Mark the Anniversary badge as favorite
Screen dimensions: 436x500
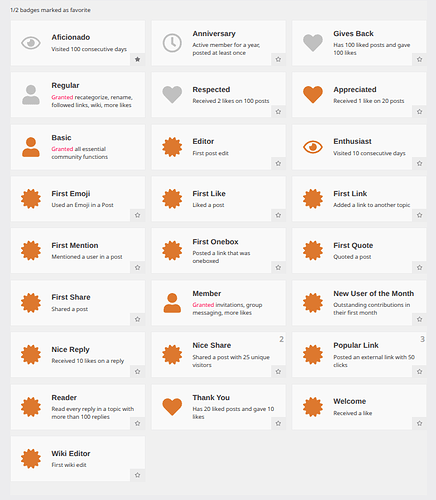click(278, 59)
